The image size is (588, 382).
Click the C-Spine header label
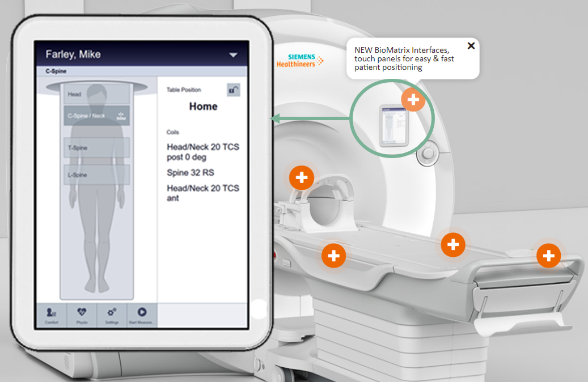tap(56, 71)
